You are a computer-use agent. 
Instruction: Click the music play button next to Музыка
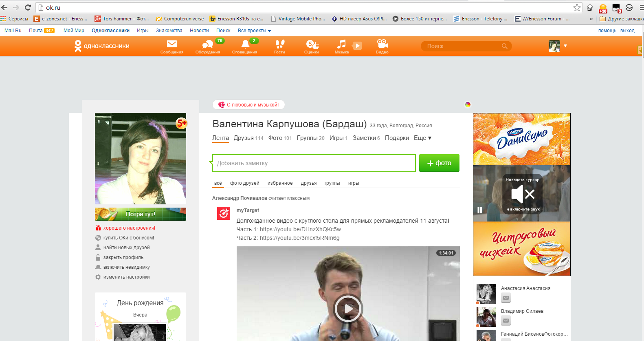357,46
